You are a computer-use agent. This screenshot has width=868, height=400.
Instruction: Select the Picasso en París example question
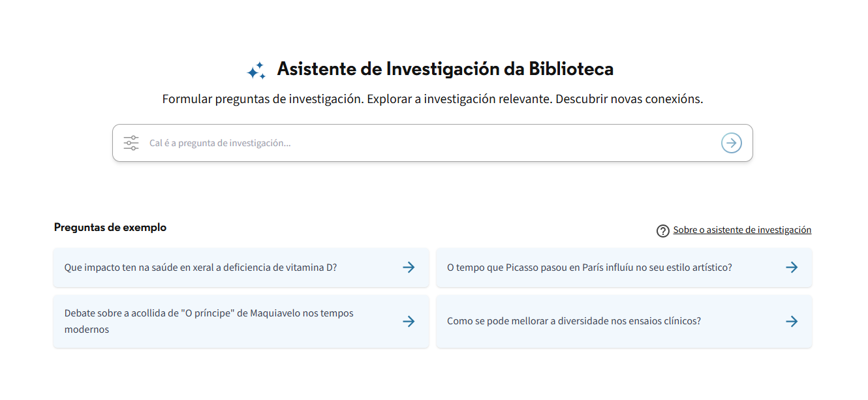(x=589, y=267)
